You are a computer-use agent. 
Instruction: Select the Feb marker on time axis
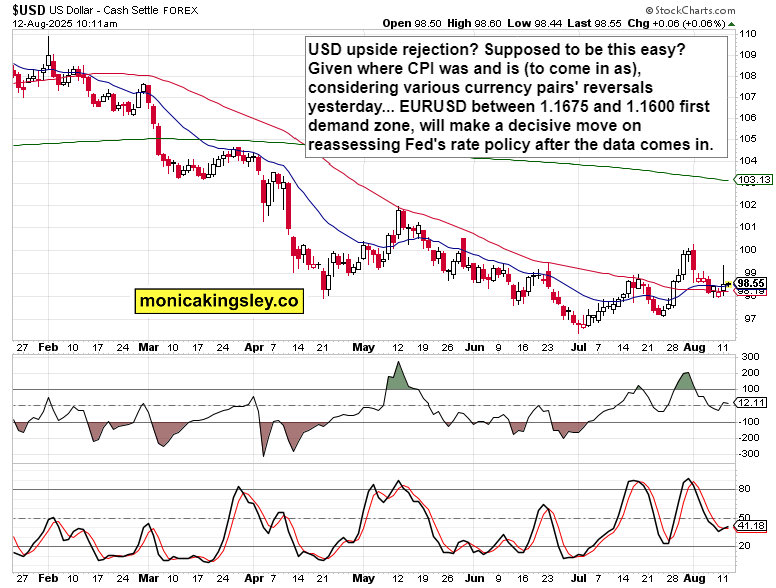tap(48, 346)
